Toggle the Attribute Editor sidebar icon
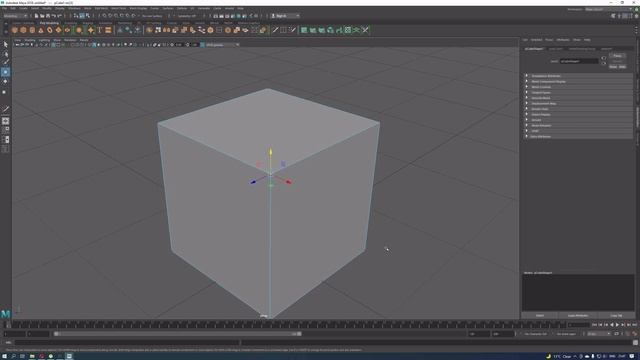Viewport: 640px width, 360px height. pyautogui.click(x=625, y=16)
